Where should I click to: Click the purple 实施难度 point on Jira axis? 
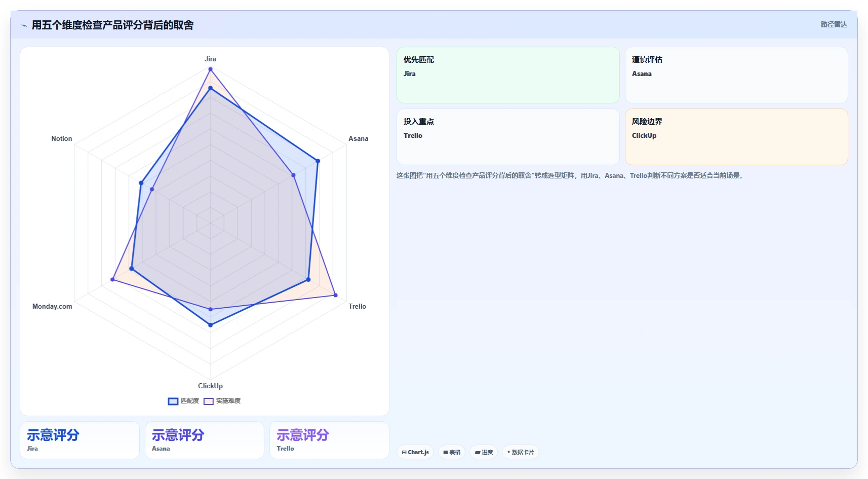210,69
